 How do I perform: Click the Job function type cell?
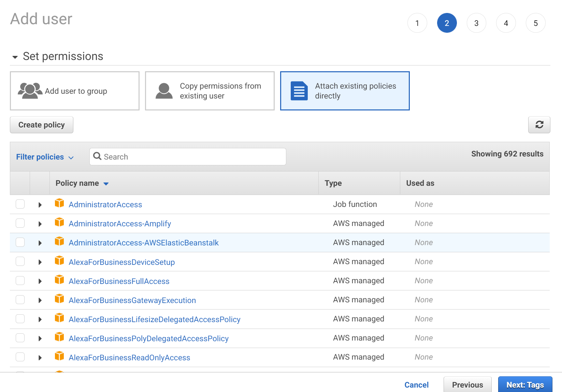[x=355, y=204]
